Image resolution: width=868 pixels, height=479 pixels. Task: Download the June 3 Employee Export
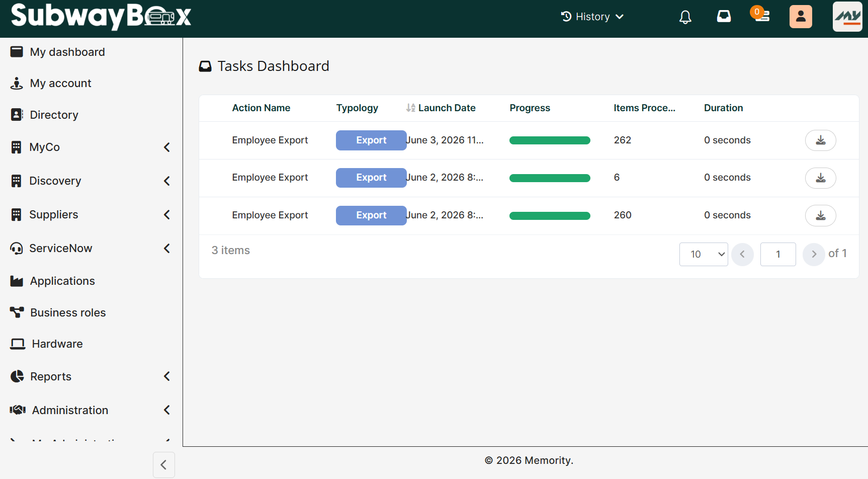[x=820, y=140]
